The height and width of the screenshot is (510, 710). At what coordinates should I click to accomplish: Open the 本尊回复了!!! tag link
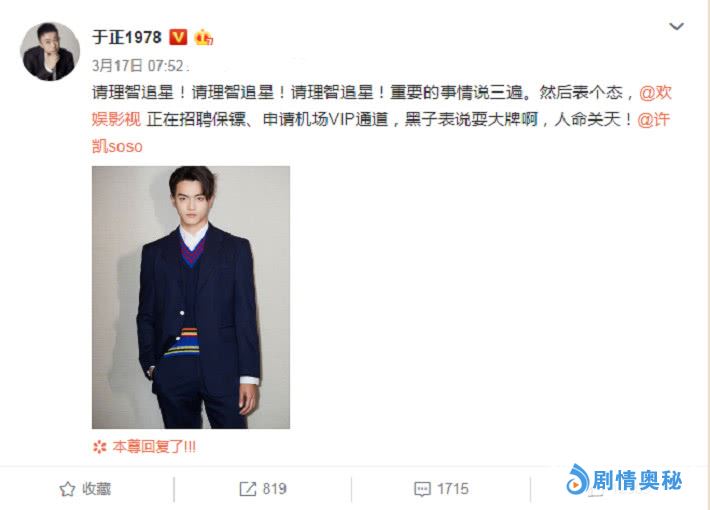click(154, 447)
